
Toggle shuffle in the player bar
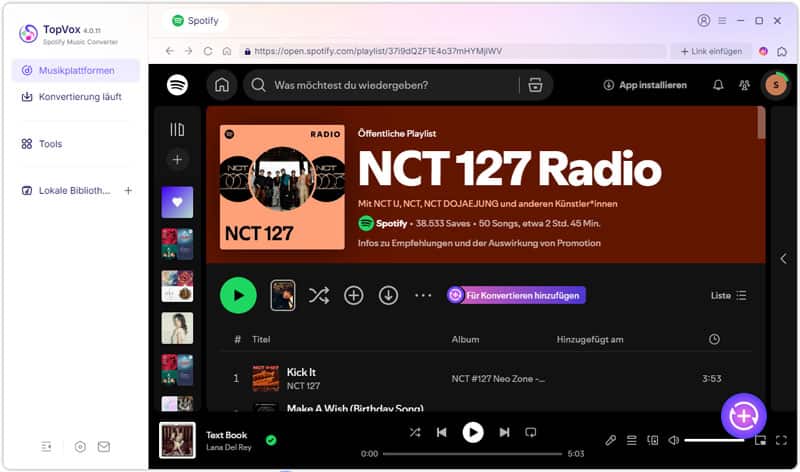[x=415, y=432]
